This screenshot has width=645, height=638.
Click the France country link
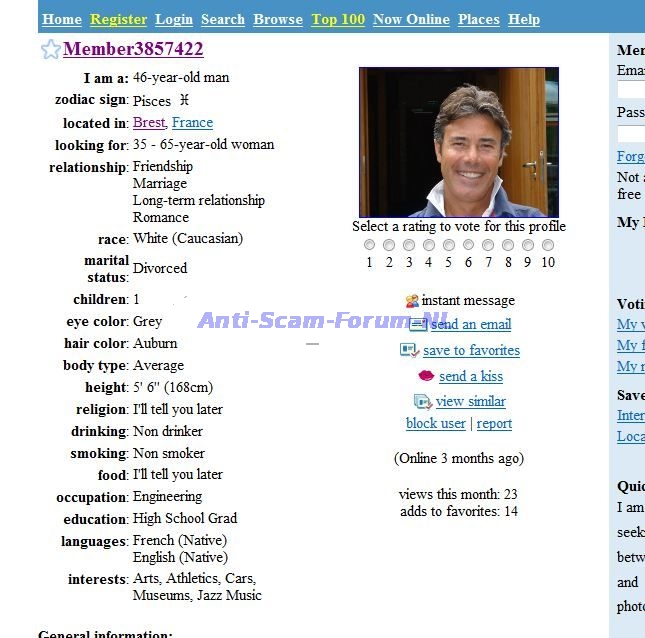[192, 123]
